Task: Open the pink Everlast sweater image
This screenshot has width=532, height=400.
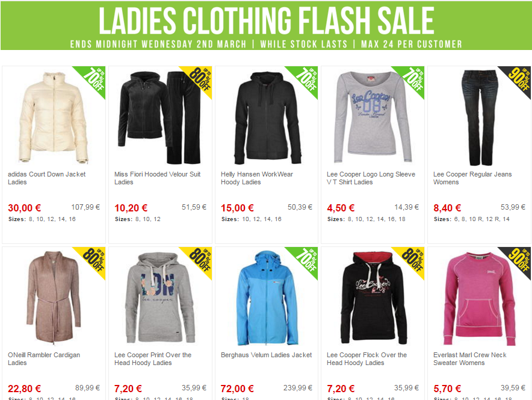Action: [x=479, y=299]
